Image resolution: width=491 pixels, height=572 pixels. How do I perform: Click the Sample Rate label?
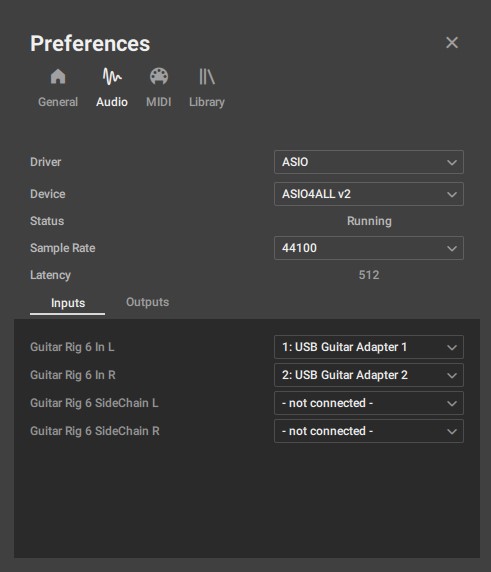coord(63,248)
